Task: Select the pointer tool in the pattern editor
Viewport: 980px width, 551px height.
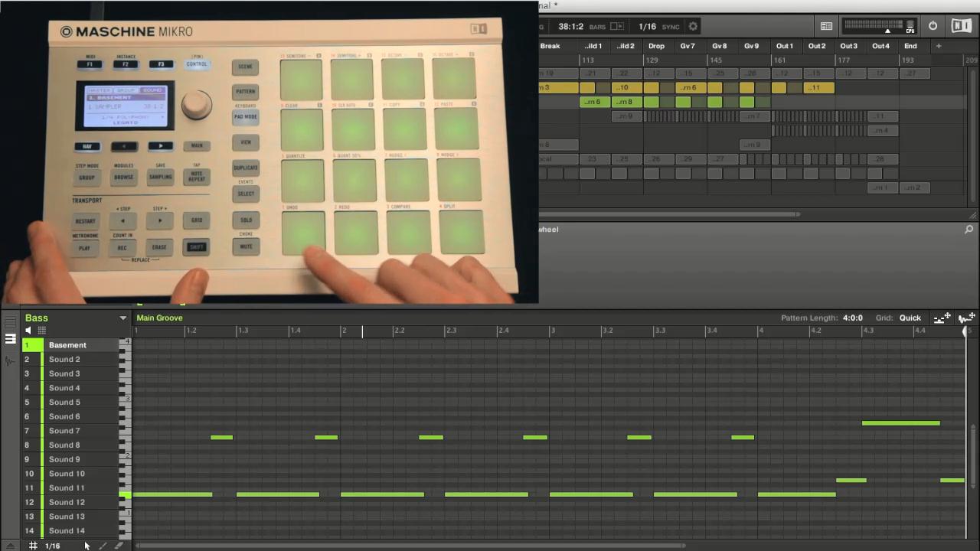Action: coord(87,546)
